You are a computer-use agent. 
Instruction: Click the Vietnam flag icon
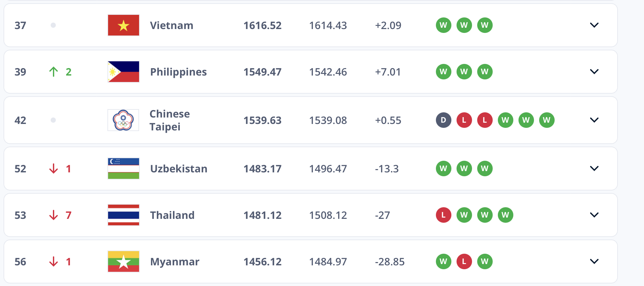click(x=124, y=25)
